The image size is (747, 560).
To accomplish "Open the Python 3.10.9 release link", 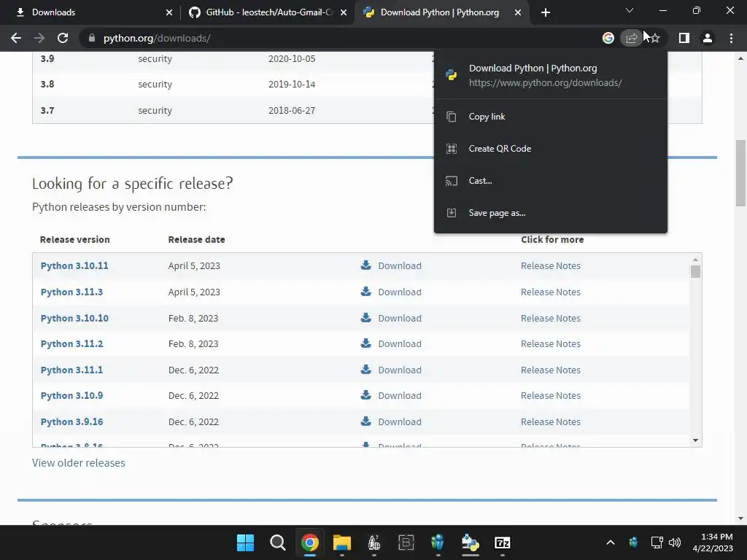I will click(71, 396).
